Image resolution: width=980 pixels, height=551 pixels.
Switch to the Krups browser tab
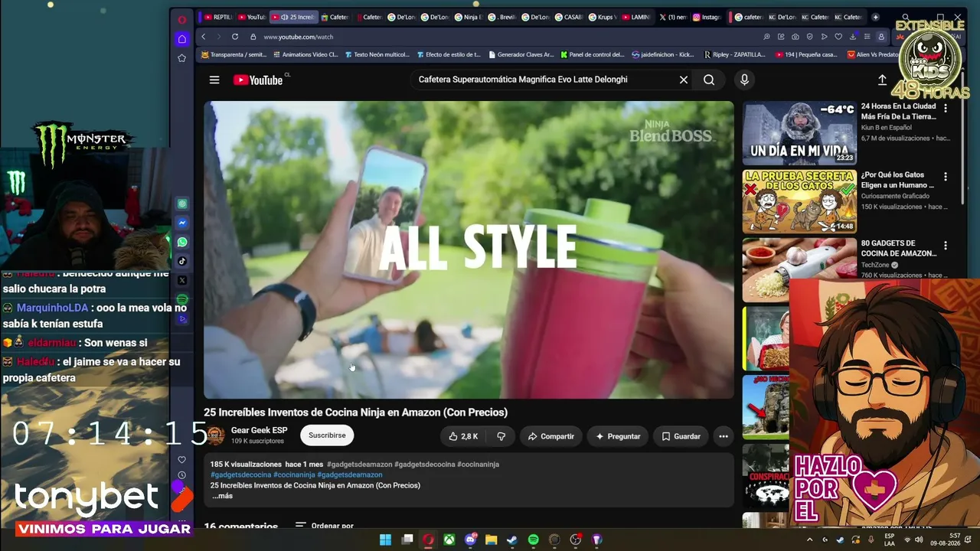[x=602, y=17]
